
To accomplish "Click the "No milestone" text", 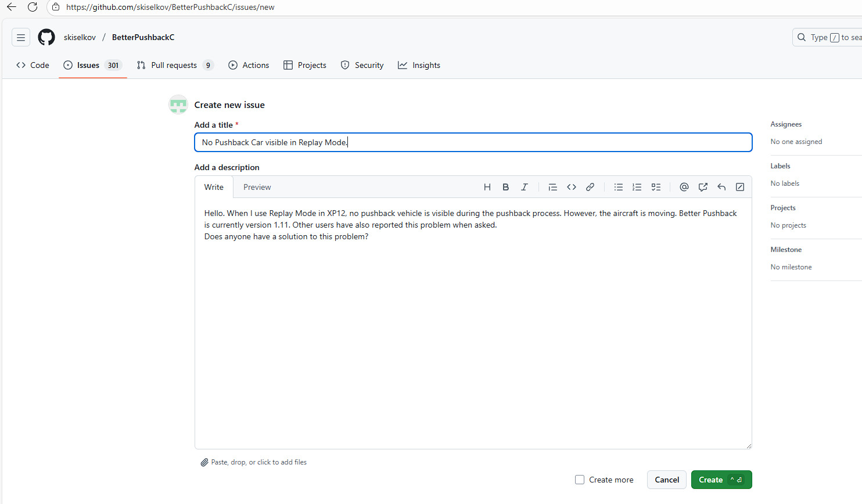I will (791, 267).
